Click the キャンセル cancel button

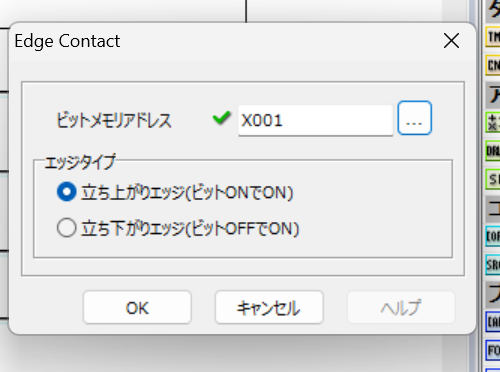(x=269, y=307)
